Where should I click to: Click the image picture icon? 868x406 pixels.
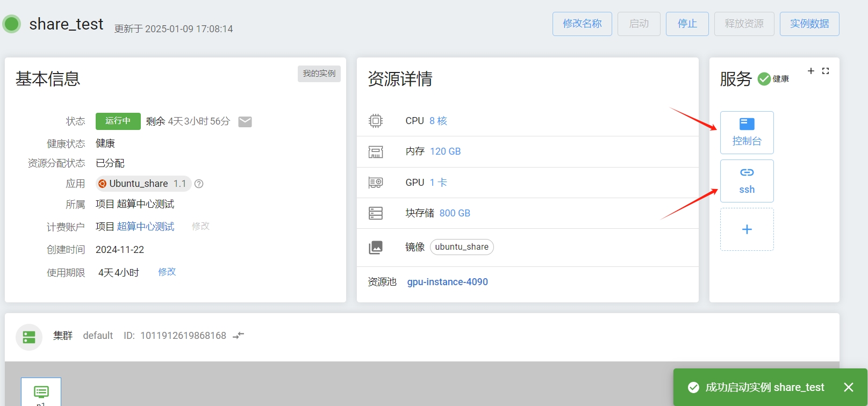(x=376, y=247)
